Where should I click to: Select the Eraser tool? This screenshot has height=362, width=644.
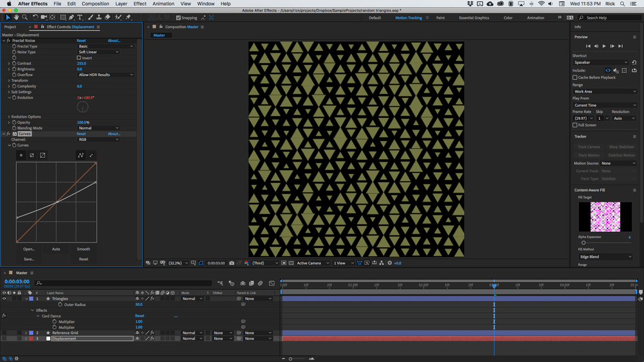108,17
